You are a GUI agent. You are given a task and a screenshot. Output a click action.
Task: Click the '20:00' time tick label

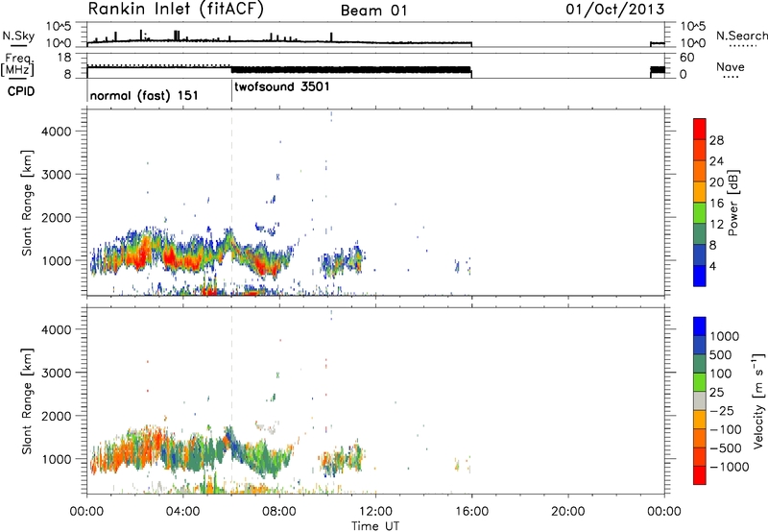coord(568,512)
